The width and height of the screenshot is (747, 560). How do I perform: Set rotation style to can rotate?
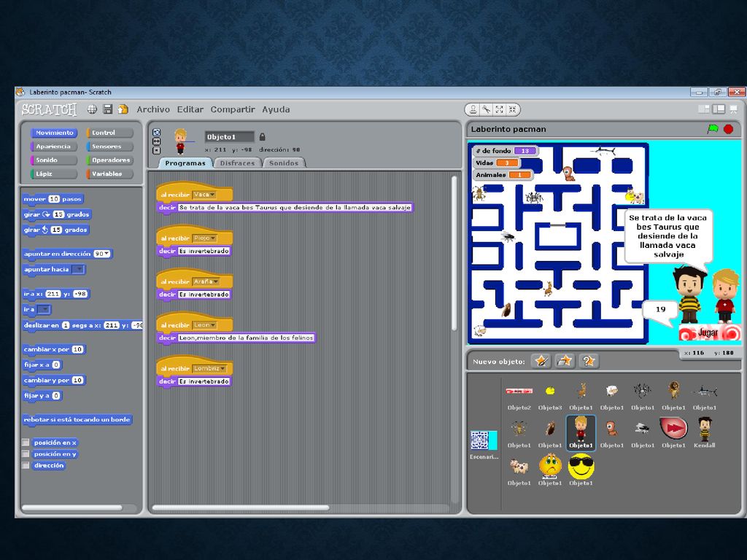[156, 133]
